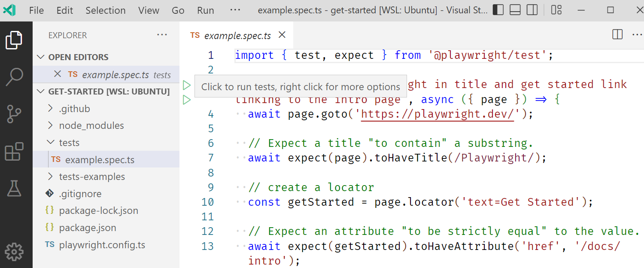644x268 pixels.
Task: Open the Edit menu
Action: pyautogui.click(x=65, y=10)
